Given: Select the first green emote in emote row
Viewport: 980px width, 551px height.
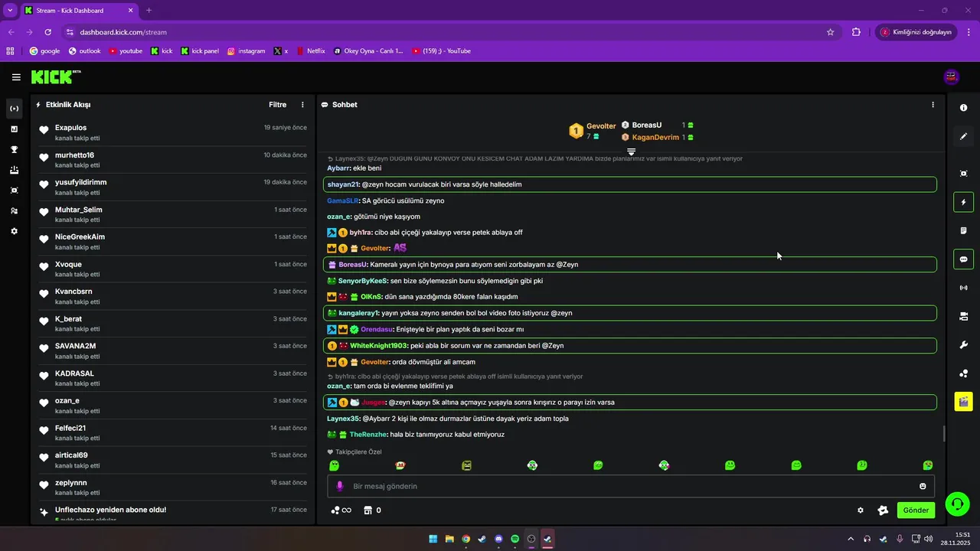Looking at the screenshot, I should coord(334,465).
